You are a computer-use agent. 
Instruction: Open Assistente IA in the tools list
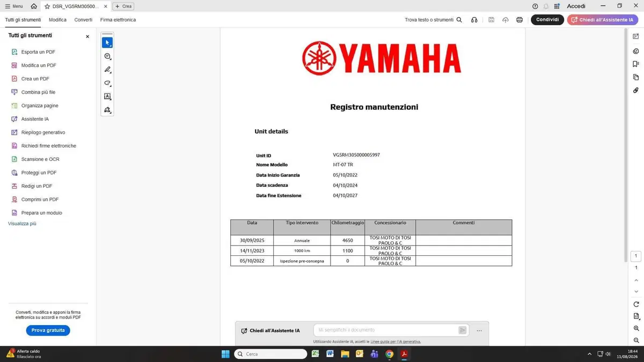35,119
